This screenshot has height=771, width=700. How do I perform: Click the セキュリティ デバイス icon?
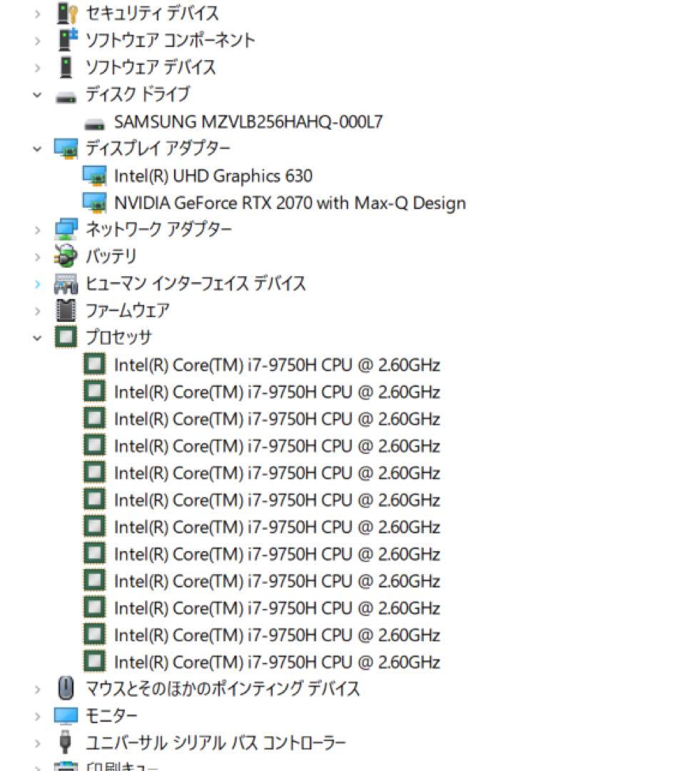64,13
